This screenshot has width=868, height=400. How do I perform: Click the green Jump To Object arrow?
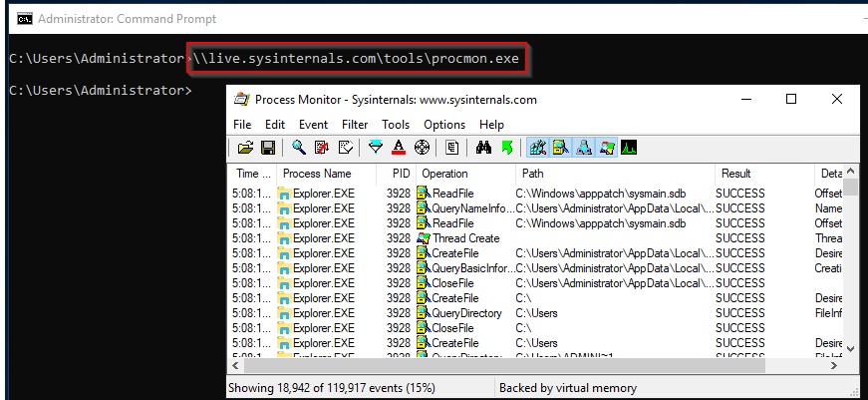click(506, 148)
